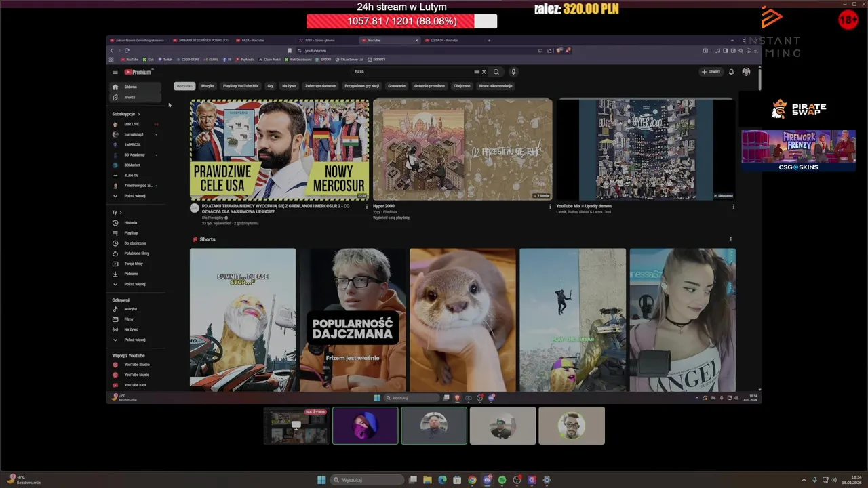Open izak LIVE subscription channel
The width and height of the screenshot is (868, 488).
click(136, 124)
